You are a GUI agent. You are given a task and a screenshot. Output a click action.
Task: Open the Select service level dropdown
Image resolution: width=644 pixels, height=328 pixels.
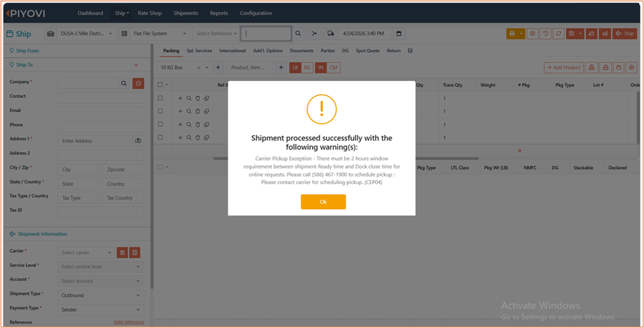pos(101,267)
